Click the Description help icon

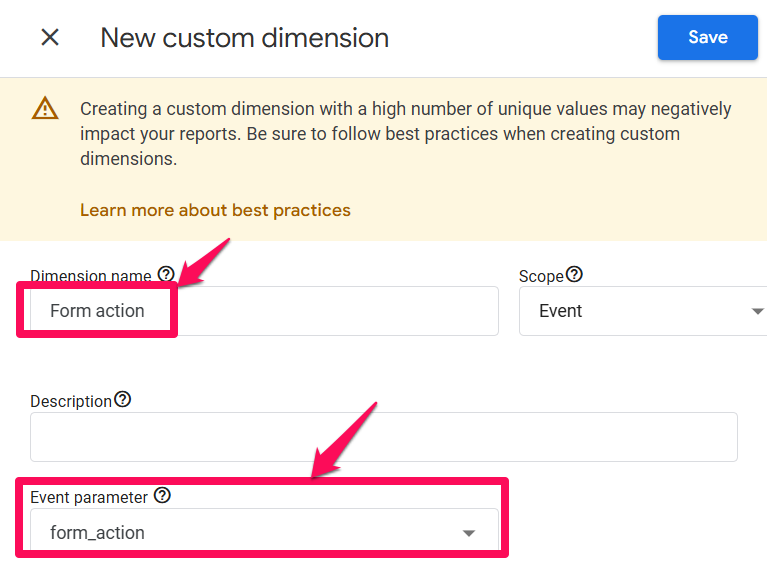pyautogui.click(x=122, y=399)
